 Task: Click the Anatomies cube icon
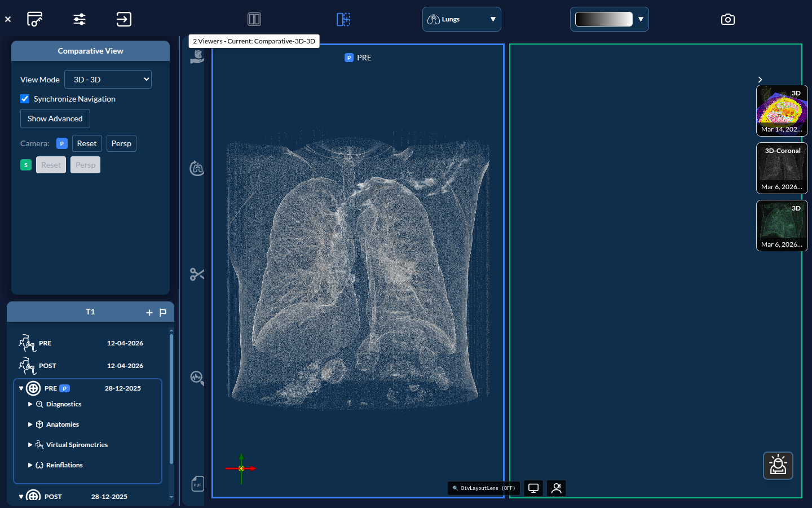tap(39, 424)
